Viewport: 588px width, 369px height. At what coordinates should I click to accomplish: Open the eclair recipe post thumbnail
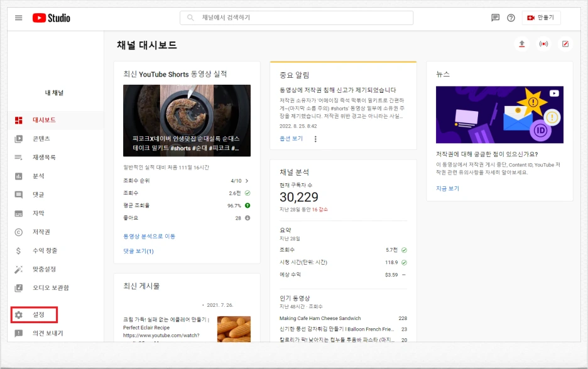(234, 329)
